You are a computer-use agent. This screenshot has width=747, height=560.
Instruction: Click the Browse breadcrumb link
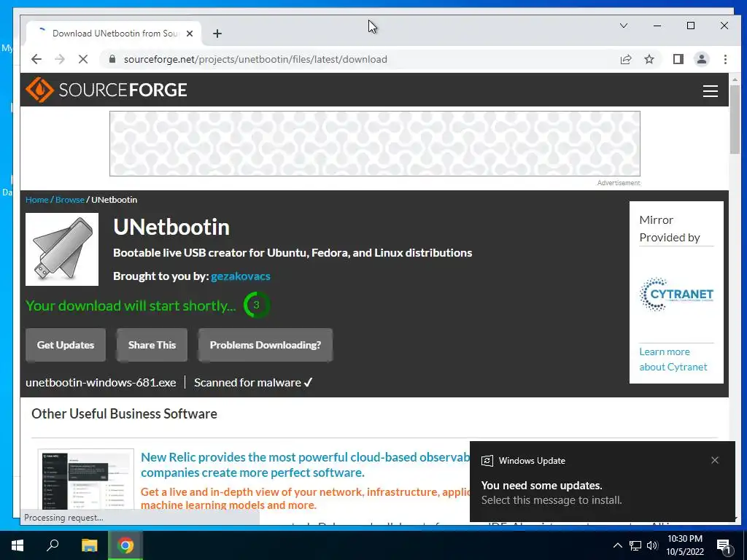(69, 200)
